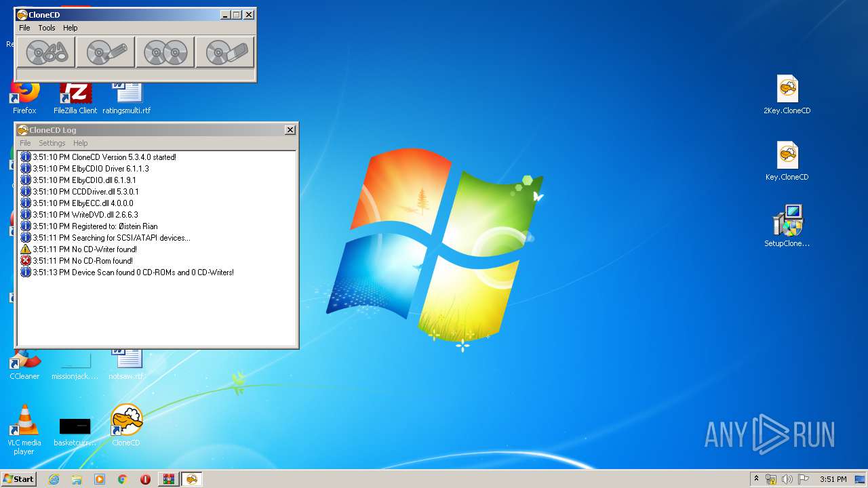
Task: Show hidden system tray icons
Action: coord(756,479)
